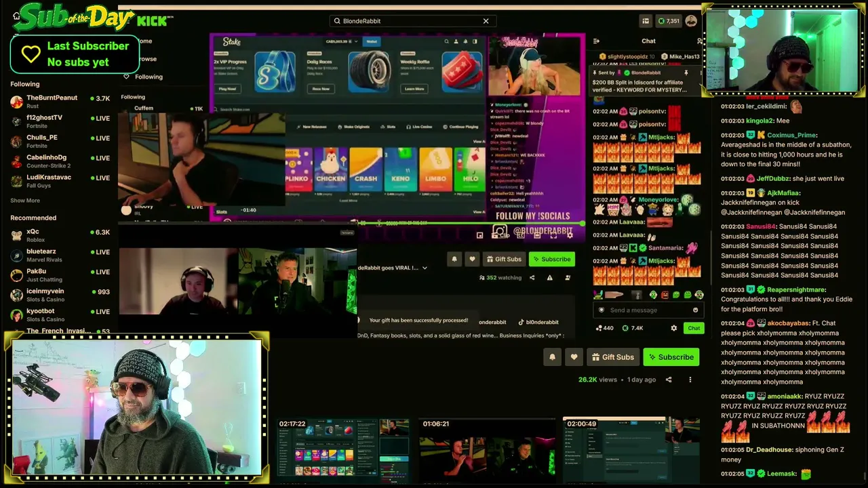Open the video thumbnail with duration 01:06:21

point(487,451)
